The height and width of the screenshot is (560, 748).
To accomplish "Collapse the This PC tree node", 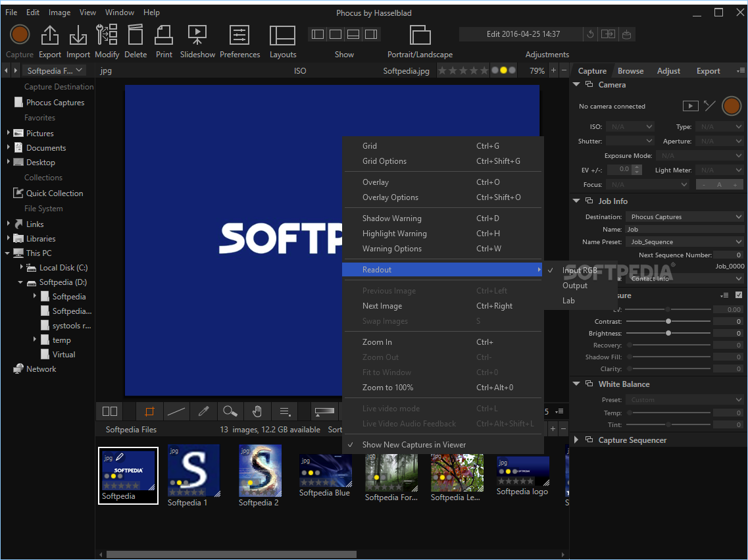I will [x=7, y=253].
